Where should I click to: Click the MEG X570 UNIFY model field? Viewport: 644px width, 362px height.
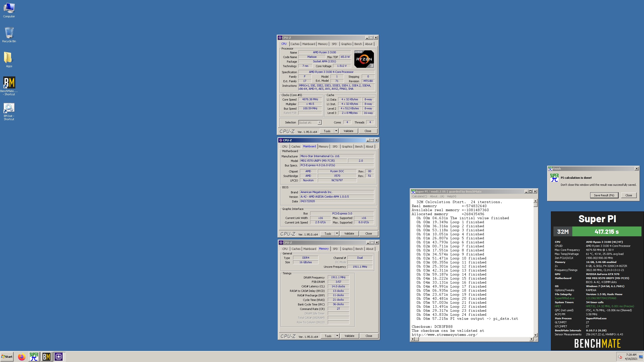(323, 161)
